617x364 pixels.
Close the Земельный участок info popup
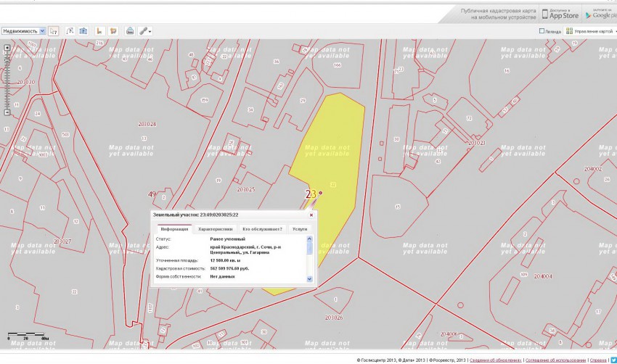click(x=311, y=215)
